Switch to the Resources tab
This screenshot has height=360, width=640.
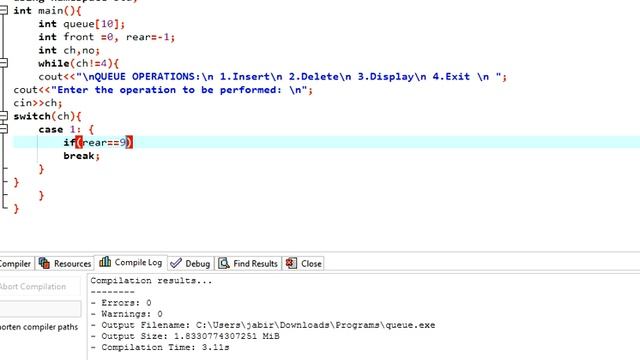coord(65,264)
